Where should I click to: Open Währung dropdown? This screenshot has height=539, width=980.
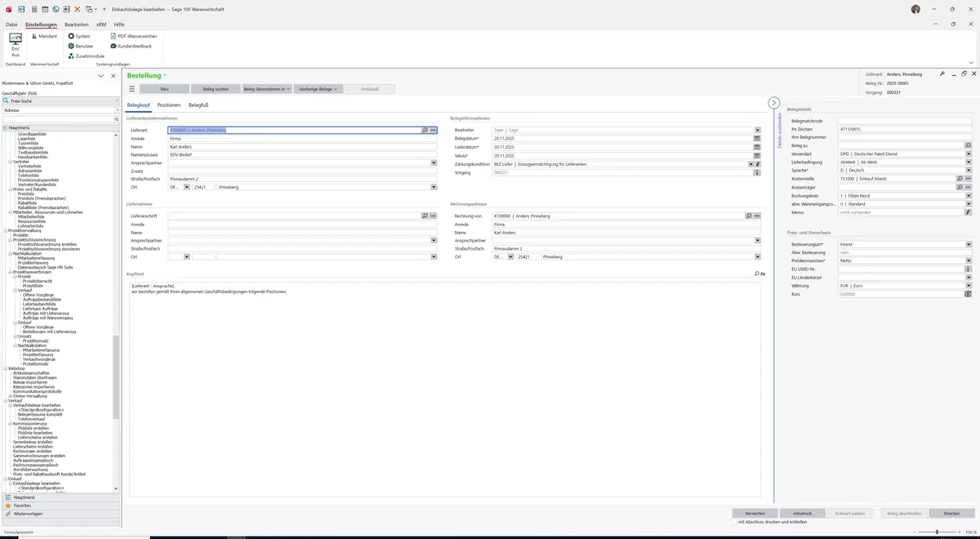click(x=969, y=286)
